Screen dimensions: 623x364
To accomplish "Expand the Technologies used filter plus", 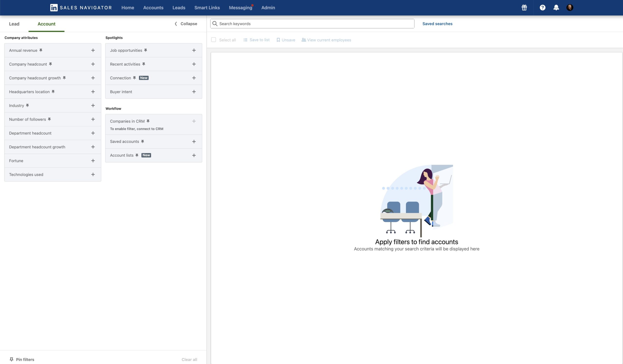I will [93, 174].
